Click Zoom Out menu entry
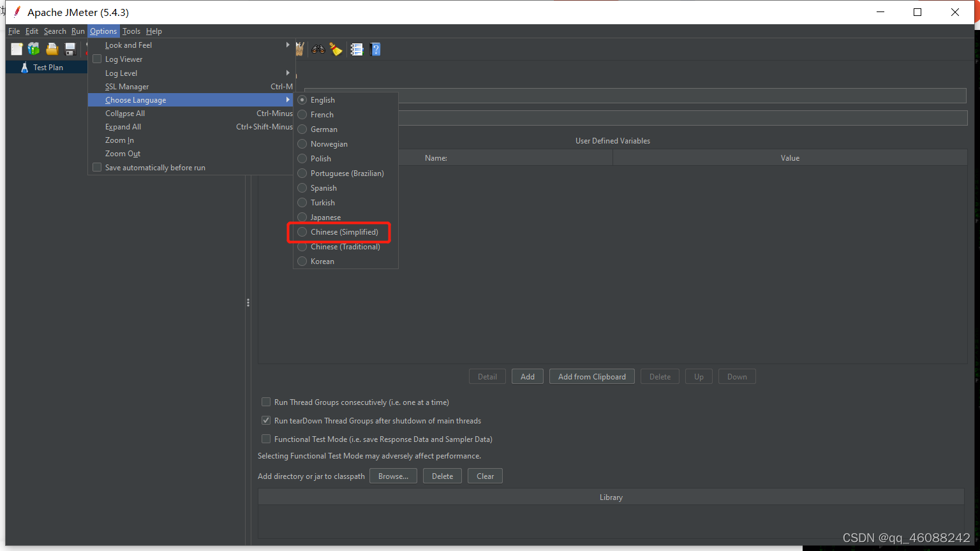 tap(191, 154)
